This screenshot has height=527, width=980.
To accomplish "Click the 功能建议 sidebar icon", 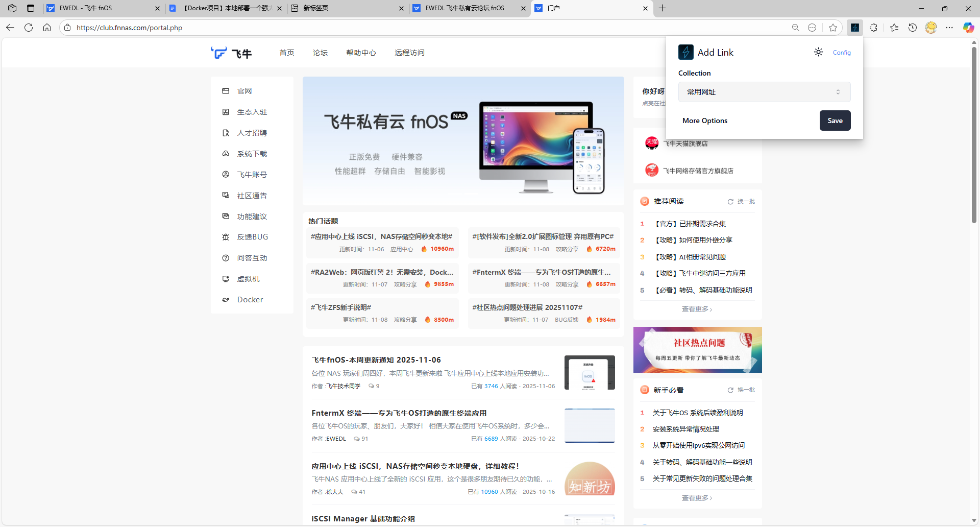I will (226, 217).
